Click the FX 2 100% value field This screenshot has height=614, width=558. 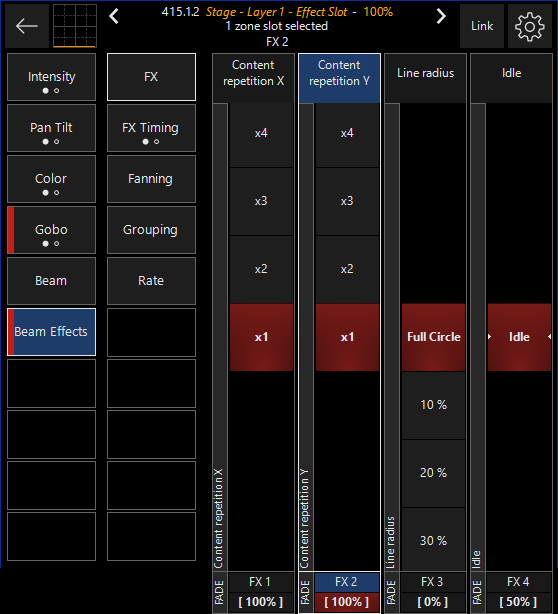[347, 602]
